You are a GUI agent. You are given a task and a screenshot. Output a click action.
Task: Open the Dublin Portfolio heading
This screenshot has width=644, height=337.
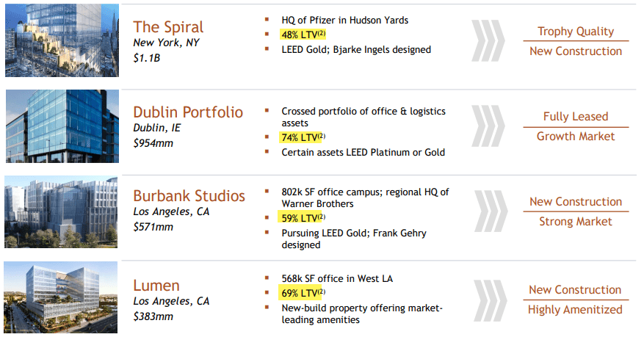(x=188, y=112)
